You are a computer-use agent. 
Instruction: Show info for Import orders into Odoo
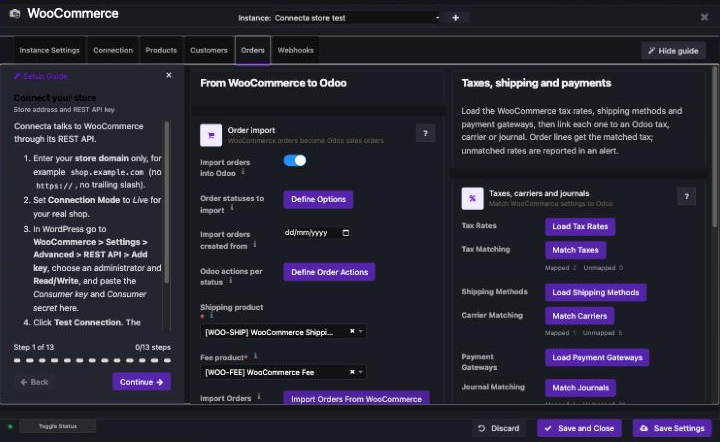click(x=243, y=172)
